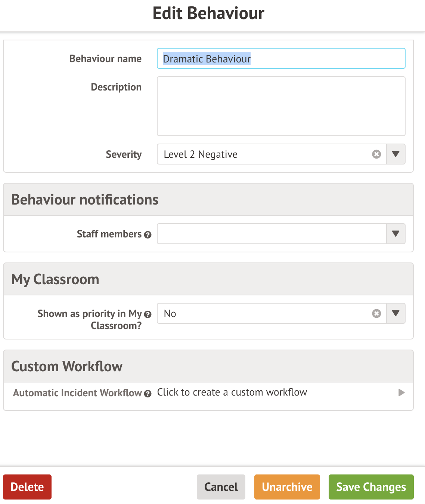Click the green Save Changes button
This screenshot has height=504, width=425.
tap(371, 487)
